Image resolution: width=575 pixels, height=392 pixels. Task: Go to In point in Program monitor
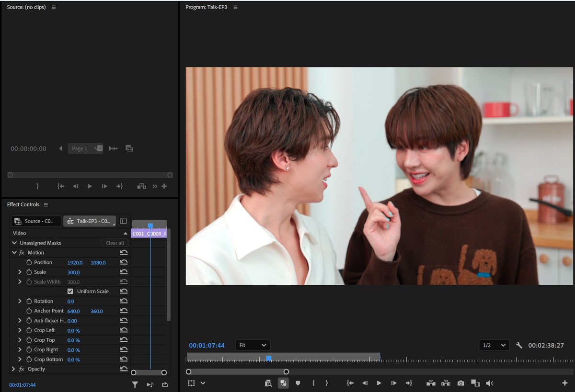[350, 383]
